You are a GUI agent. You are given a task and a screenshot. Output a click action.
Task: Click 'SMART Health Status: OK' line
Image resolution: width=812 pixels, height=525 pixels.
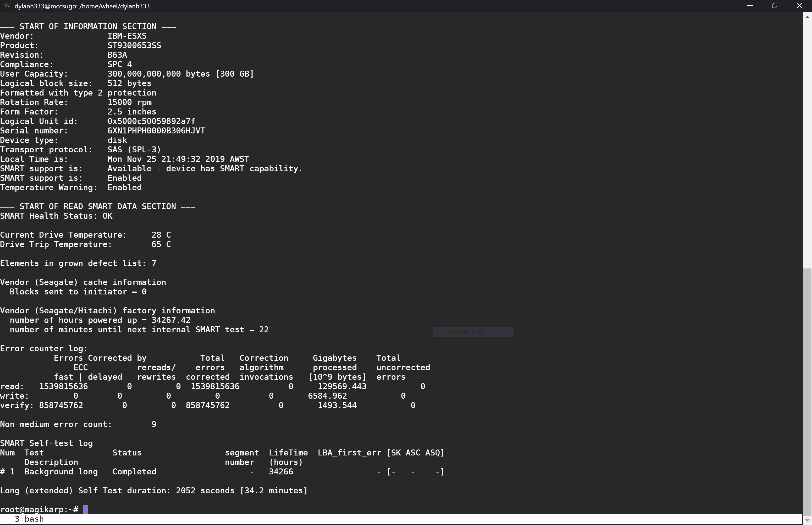tap(56, 216)
